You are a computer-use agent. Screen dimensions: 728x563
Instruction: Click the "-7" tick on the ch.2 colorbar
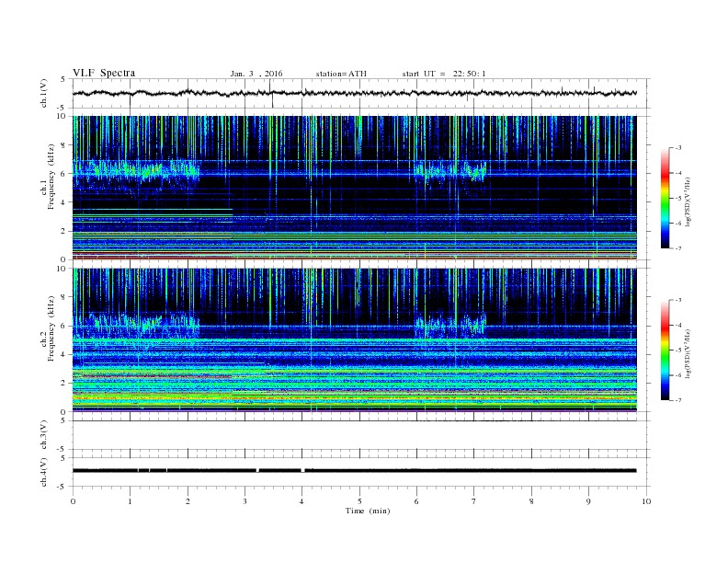coord(678,400)
